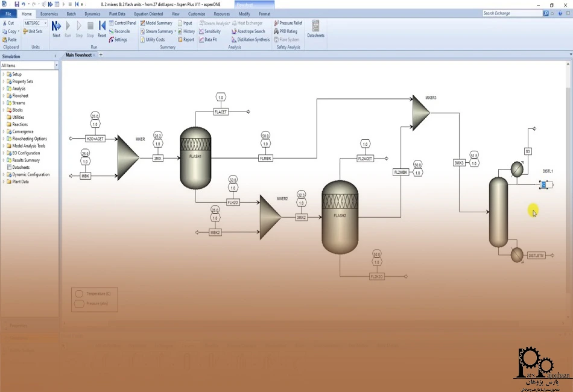Select the Main Flowsheet tab

pyautogui.click(x=78, y=55)
